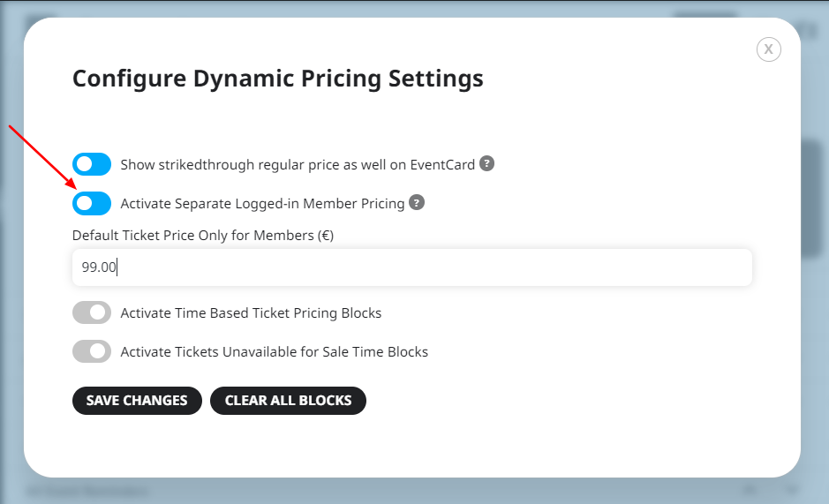This screenshot has height=504, width=829.
Task: Click the 'Show strikedthrough regular price' label text
Action: coord(298,164)
